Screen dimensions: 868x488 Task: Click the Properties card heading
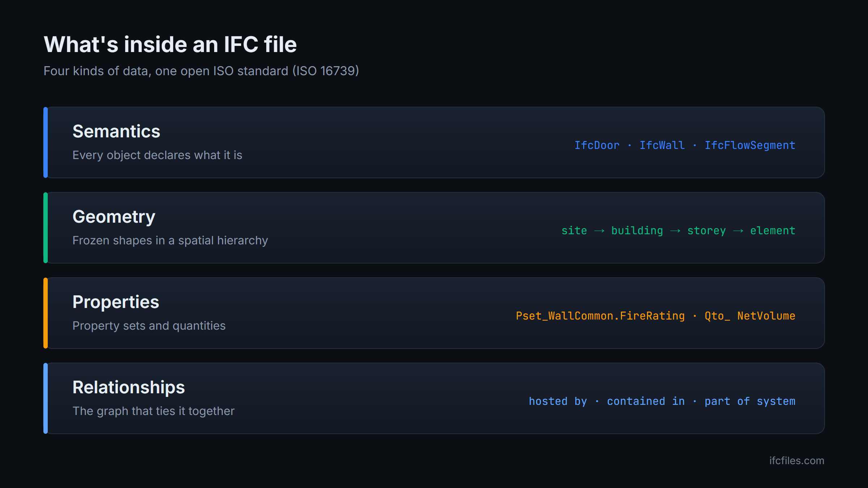(116, 302)
